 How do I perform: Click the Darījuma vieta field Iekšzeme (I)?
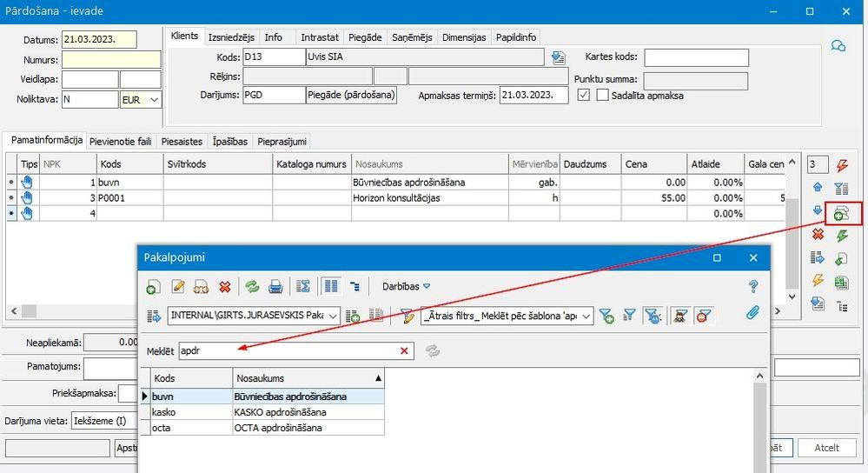(104, 421)
